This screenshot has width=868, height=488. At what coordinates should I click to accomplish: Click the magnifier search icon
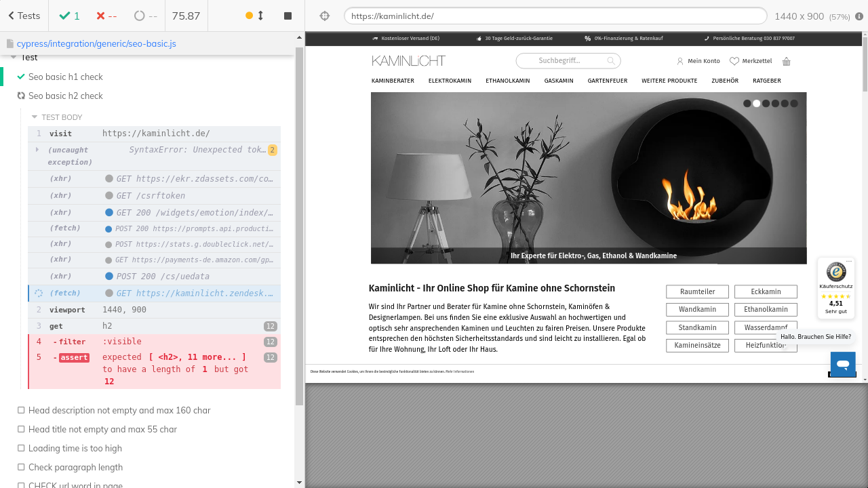click(611, 61)
